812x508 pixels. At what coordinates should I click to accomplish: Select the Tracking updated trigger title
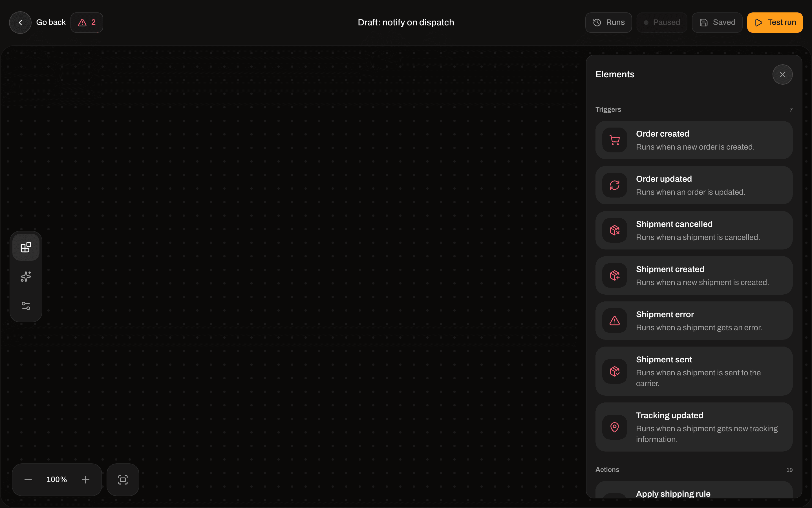(670, 415)
